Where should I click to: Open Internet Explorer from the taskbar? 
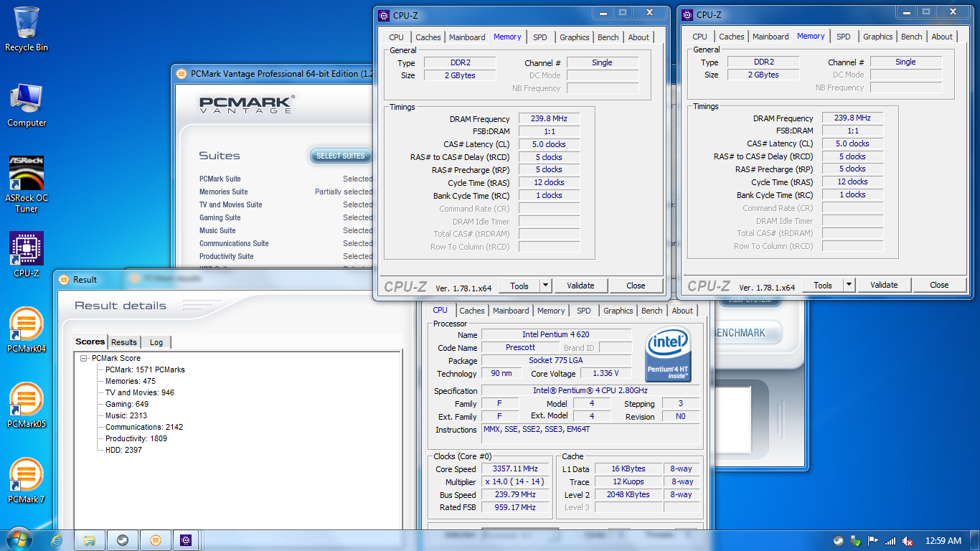tap(57, 540)
